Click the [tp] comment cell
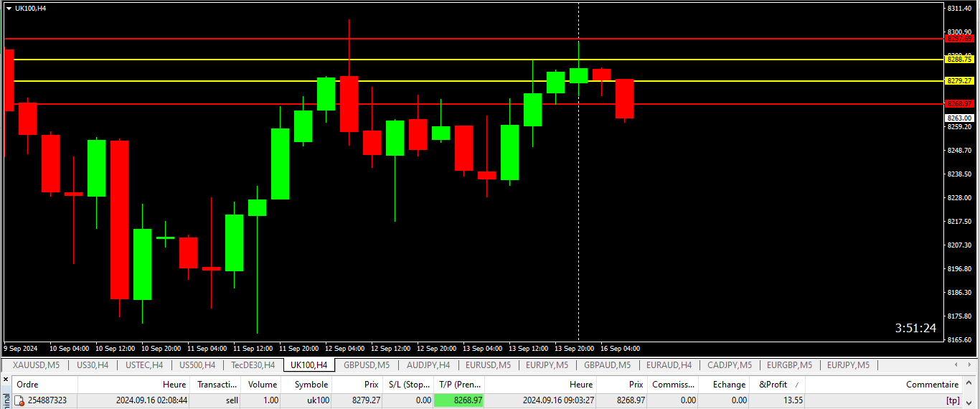The height and width of the screenshot is (409, 980). click(953, 400)
